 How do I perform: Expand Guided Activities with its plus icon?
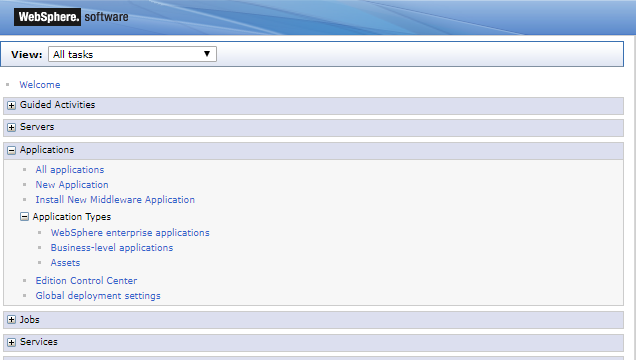(x=11, y=105)
